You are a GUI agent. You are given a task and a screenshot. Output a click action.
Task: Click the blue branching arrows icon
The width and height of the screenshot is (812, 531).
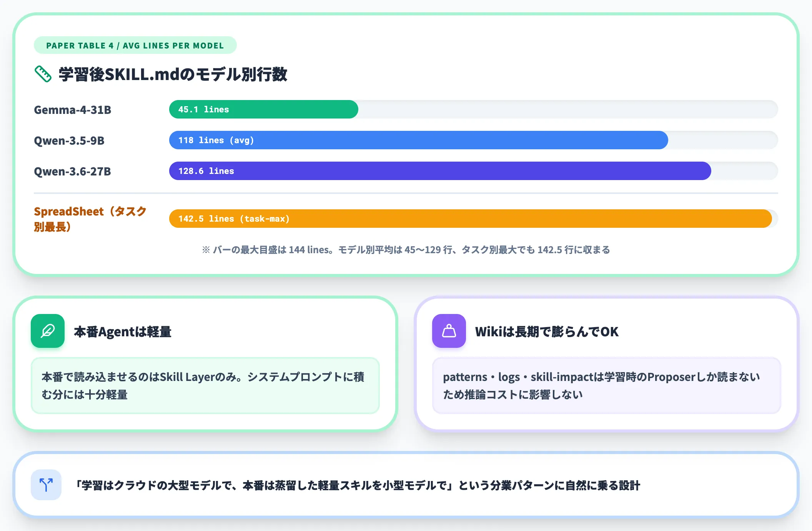46,485
